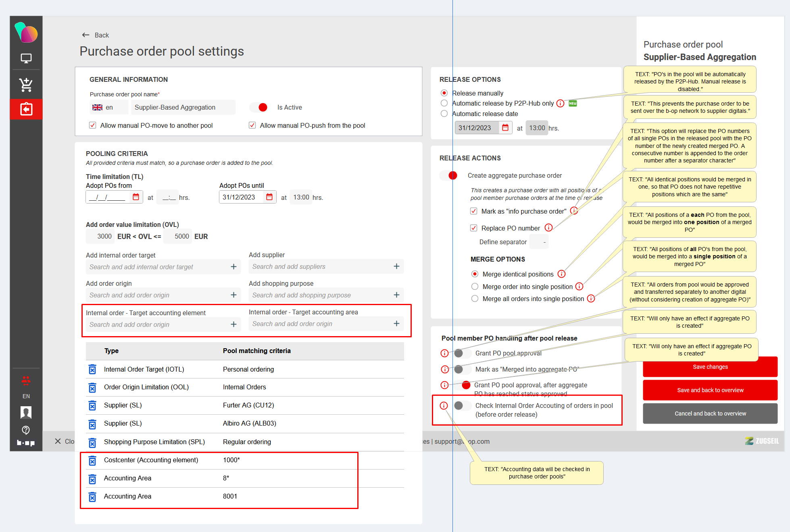
Task: Uncheck Allow manual PO-move to another pool
Action: 93,125
